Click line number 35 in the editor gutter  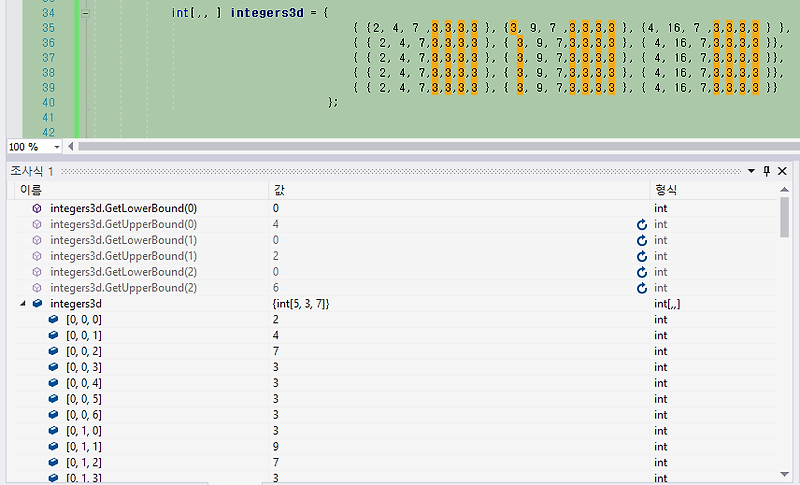(x=48, y=28)
